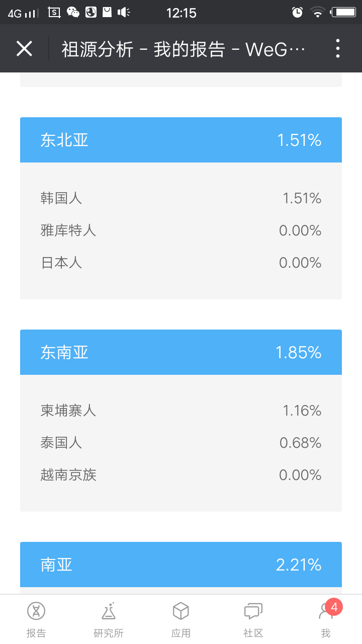
Task: Tap the page title 祖源分析 - 我的报告
Action: tap(184, 49)
